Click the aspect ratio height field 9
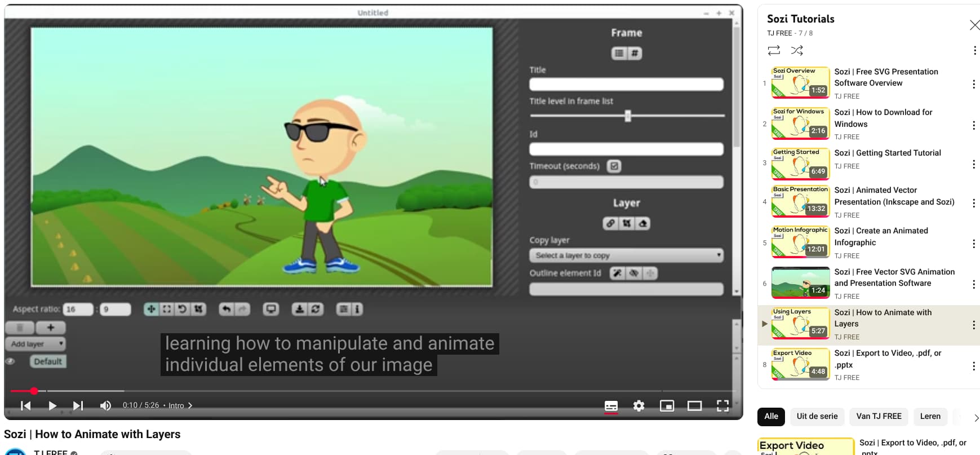Viewport: 980px width, 455px height. [115, 309]
